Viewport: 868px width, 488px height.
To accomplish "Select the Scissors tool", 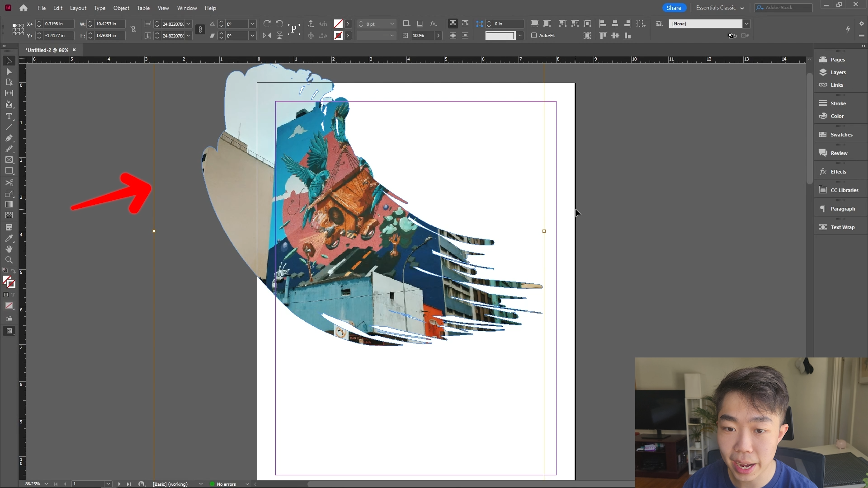I will [x=9, y=183].
